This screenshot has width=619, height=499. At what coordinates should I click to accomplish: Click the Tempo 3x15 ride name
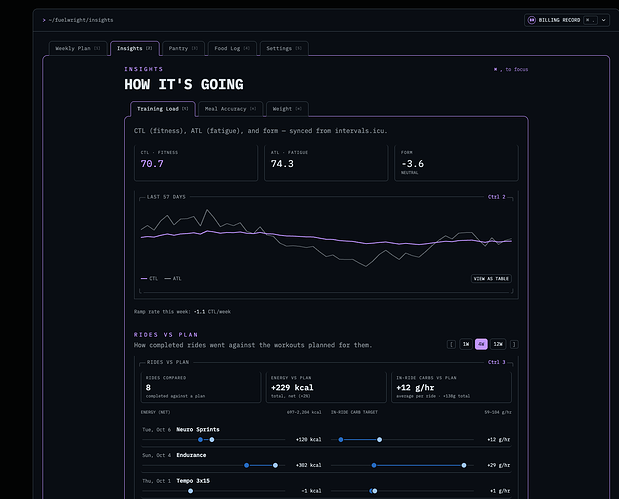193,481
